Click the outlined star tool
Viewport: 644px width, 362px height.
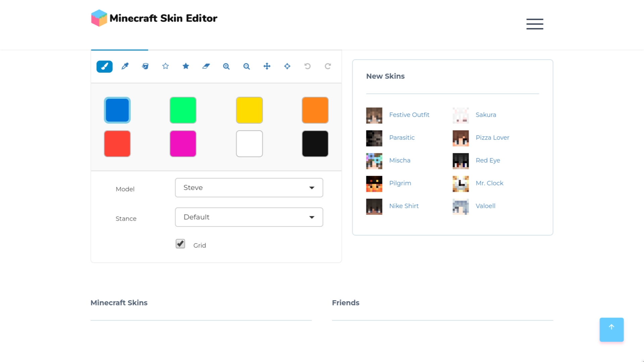165,66
